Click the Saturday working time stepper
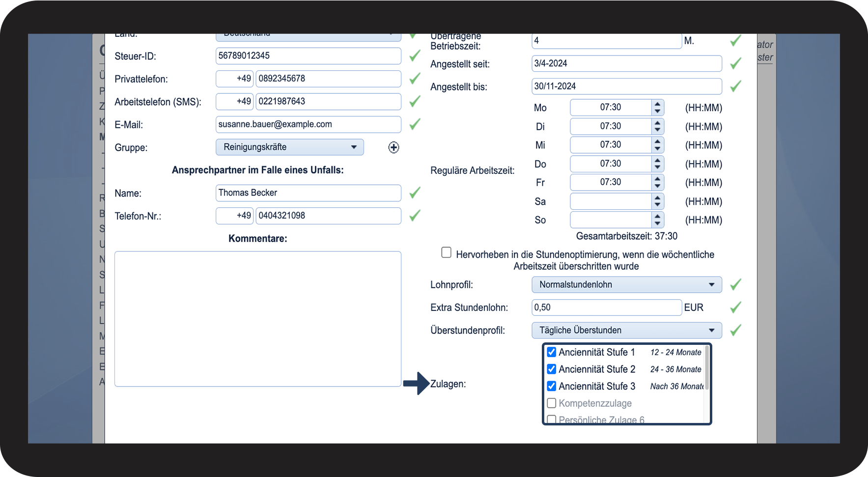The width and height of the screenshot is (868, 477). pyautogui.click(x=657, y=201)
